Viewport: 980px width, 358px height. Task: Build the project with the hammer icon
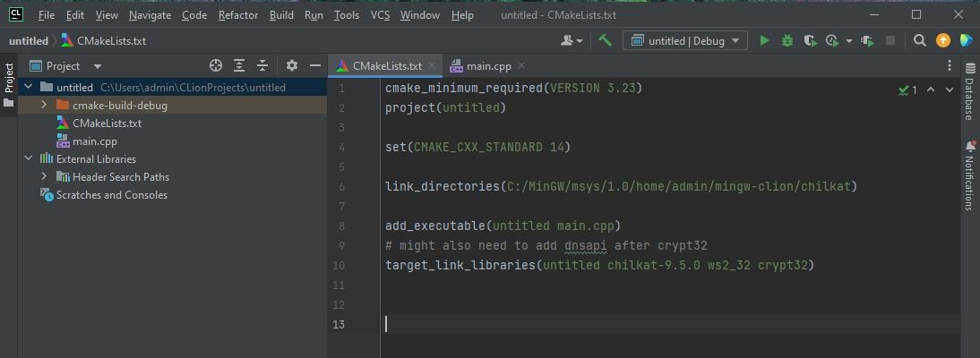(605, 40)
